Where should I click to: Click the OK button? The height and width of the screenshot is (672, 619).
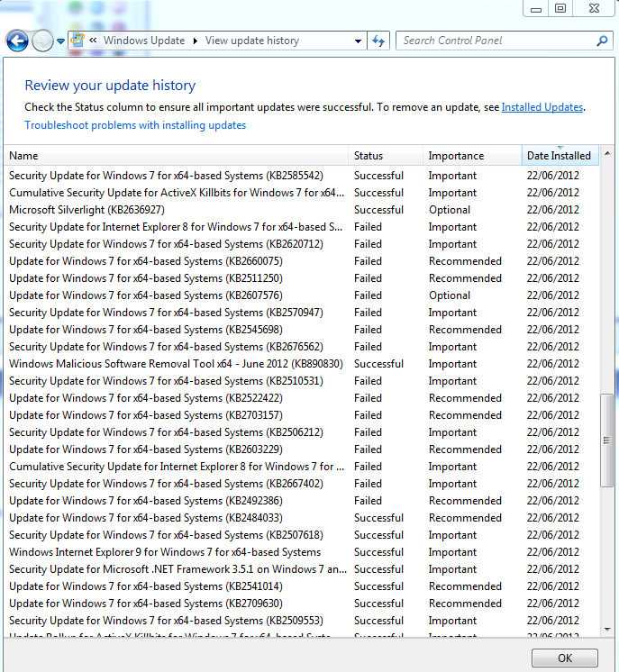[565, 658]
